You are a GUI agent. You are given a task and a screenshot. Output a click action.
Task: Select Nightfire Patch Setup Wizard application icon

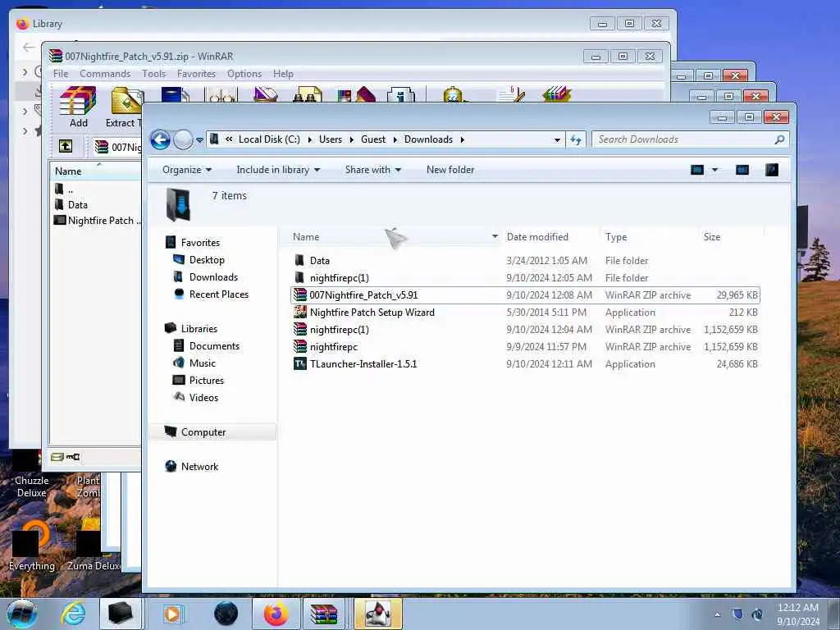pyautogui.click(x=300, y=313)
